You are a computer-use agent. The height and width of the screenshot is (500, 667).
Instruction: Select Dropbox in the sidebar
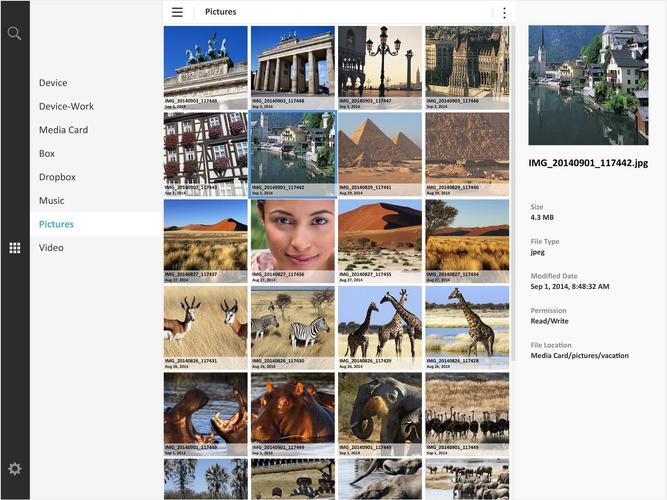pos(57,177)
